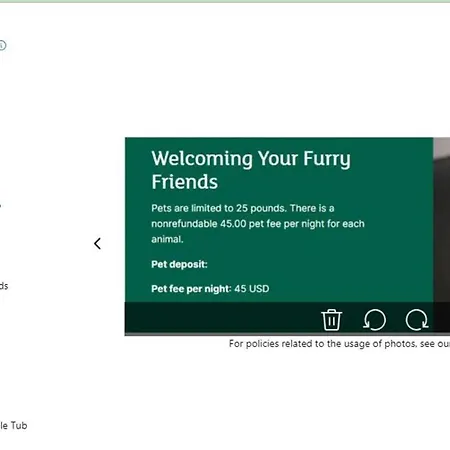Screen dimensions: 450x450
Task: Click the Pet deposit label
Action: pos(179,264)
